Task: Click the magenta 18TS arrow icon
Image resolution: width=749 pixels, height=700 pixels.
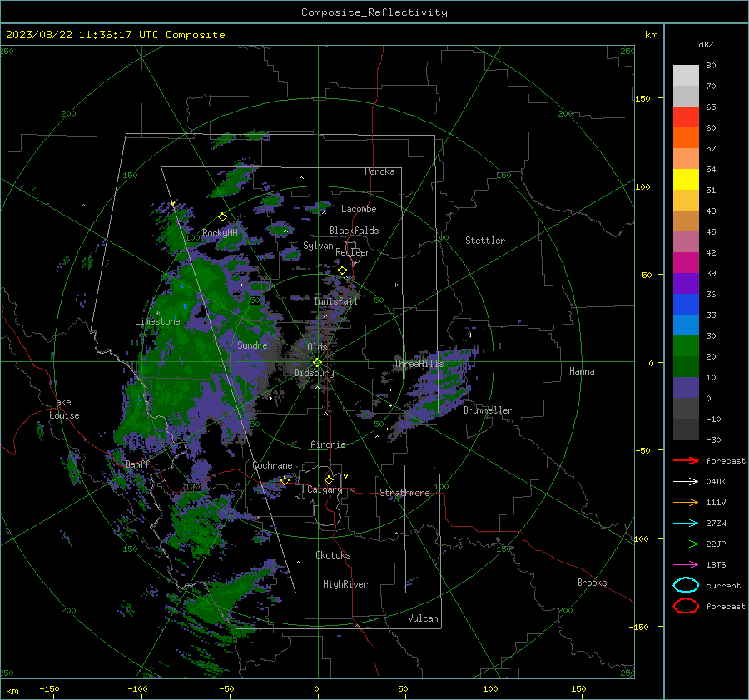Action: tap(686, 565)
